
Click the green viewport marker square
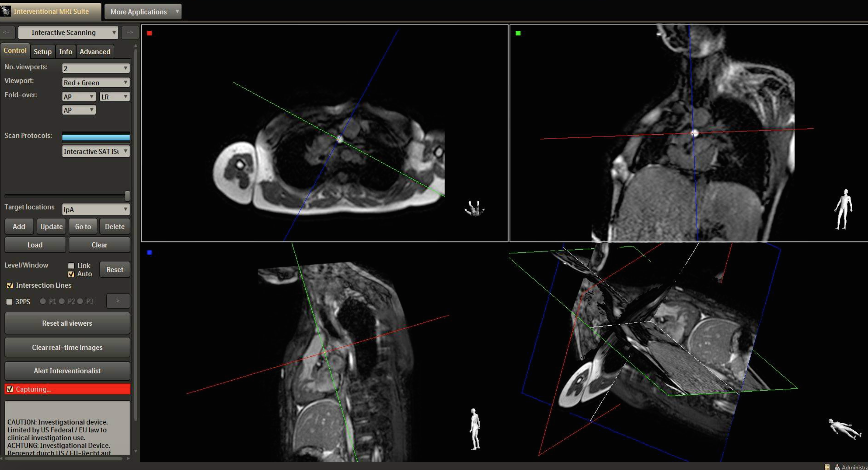518,33
